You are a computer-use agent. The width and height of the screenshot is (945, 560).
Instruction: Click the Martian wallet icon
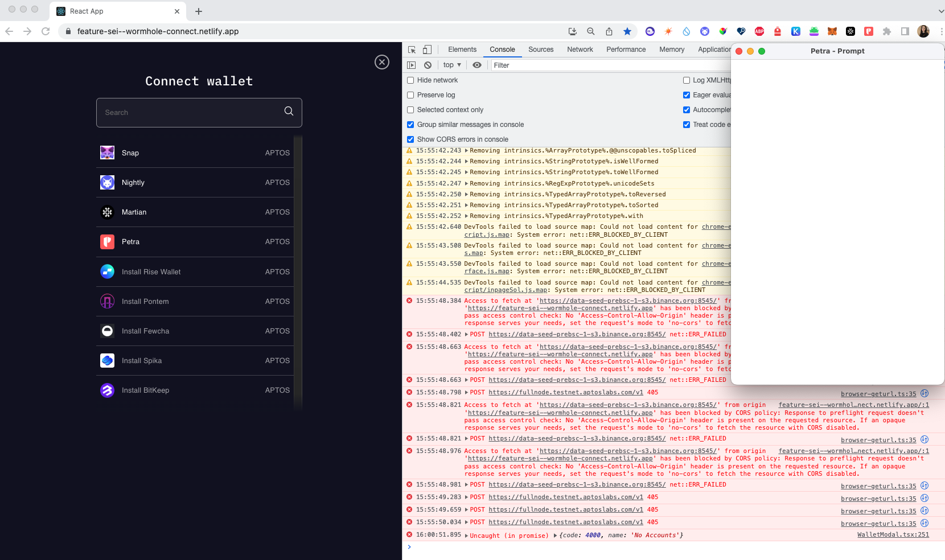107,212
